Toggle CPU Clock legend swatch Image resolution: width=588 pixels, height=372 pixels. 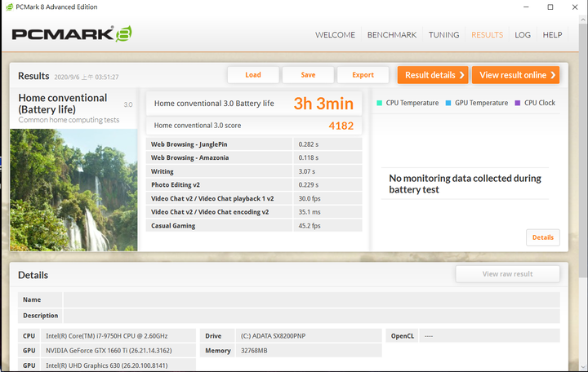click(x=518, y=103)
